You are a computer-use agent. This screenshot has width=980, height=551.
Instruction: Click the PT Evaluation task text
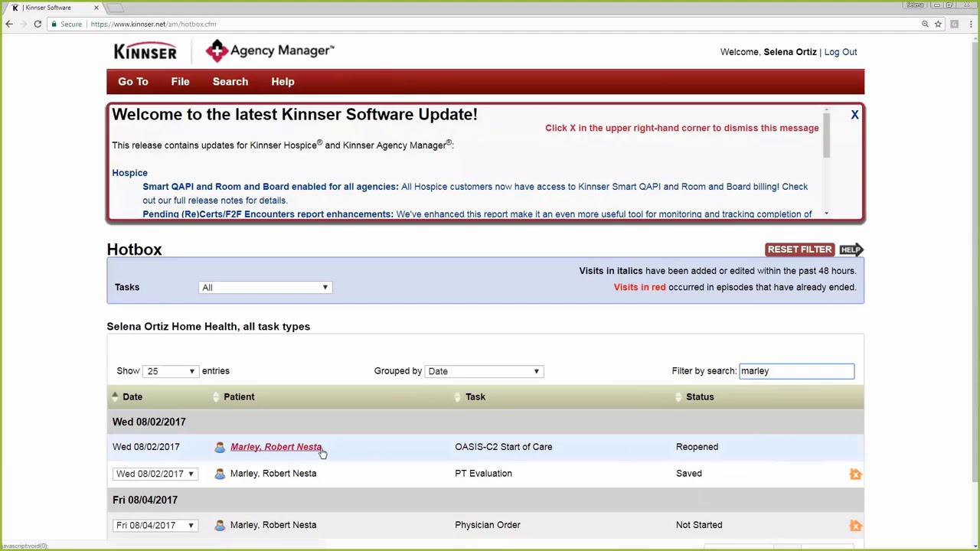pyautogui.click(x=484, y=474)
